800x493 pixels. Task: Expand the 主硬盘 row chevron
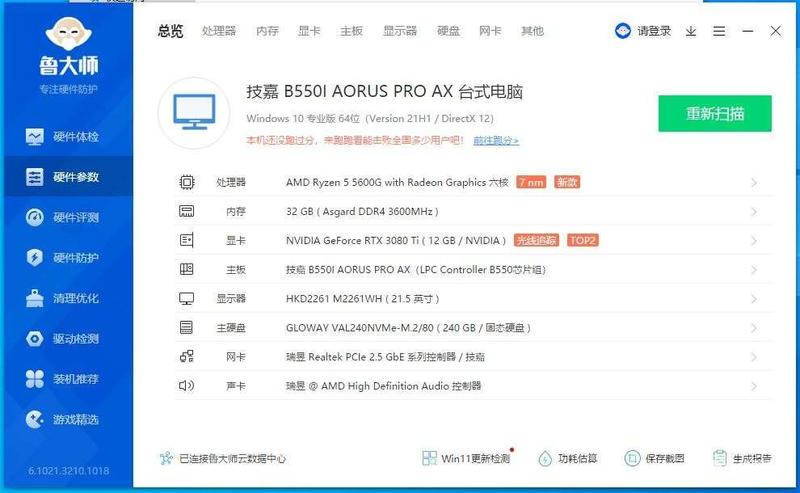[754, 328]
